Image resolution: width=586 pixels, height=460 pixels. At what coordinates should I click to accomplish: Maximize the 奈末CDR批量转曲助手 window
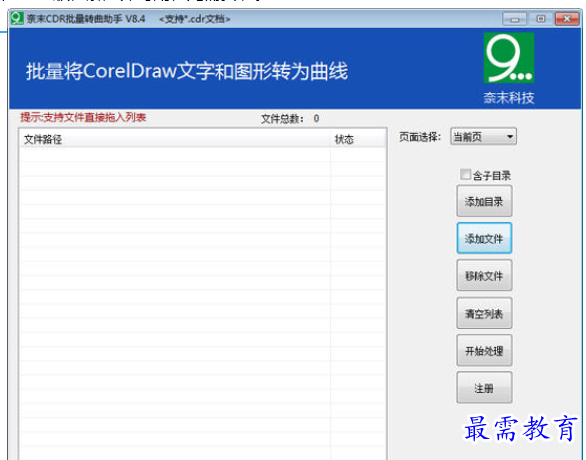540,19
